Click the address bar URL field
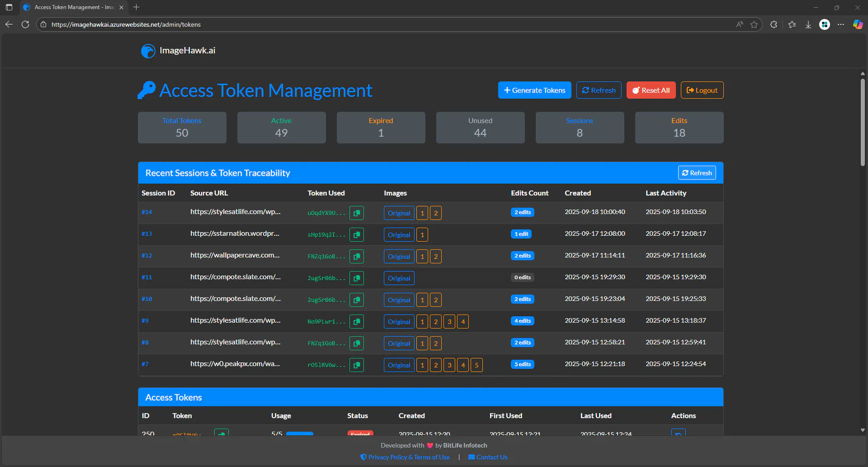The width and height of the screenshot is (868, 467). [x=389, y=24]
